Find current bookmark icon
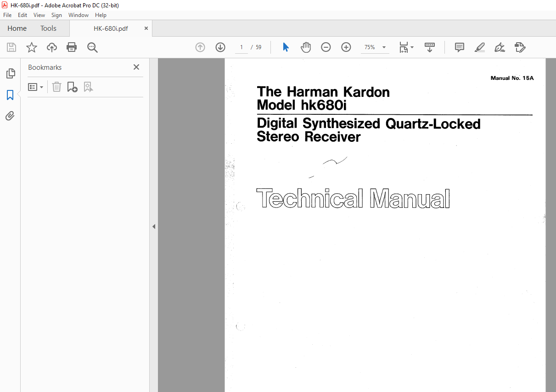This screenshot has width=556, height=392. (x=89, y=87)
